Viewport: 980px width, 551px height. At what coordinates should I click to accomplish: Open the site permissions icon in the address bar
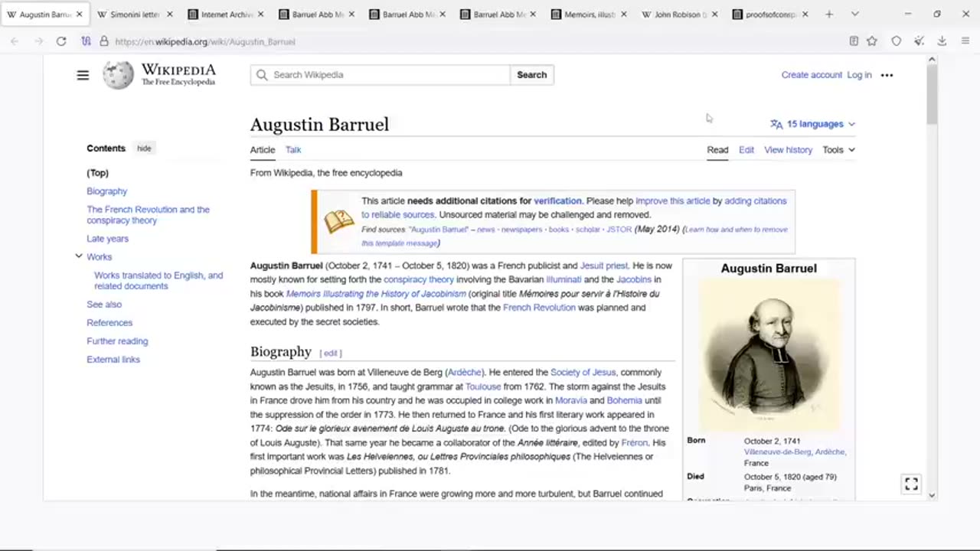[86, 41]
